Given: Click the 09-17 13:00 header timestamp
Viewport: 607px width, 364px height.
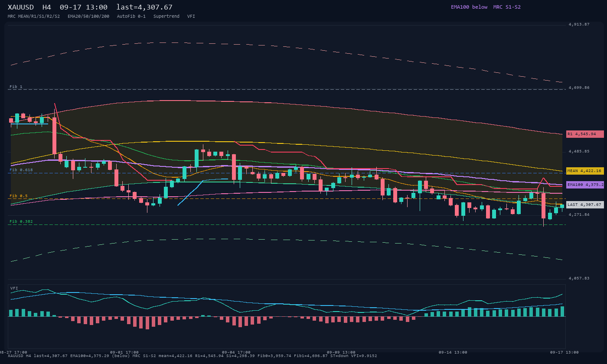Looking at the screenshot, I should click(84, 7).
